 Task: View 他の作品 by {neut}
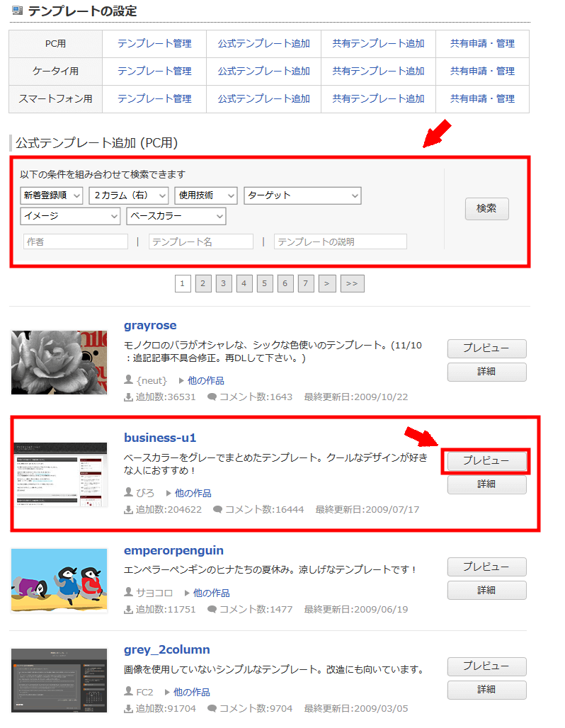[x=205, y=381]
